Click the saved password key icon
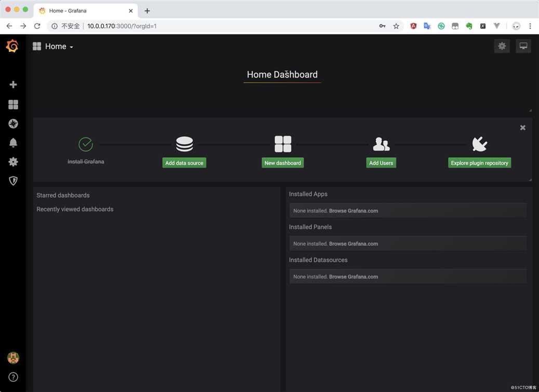 pos(382,26)
